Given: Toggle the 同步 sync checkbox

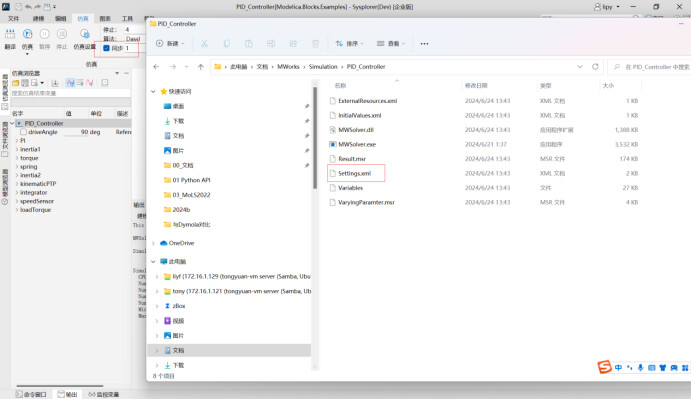Looking at the screenshot, I should 106,48.
